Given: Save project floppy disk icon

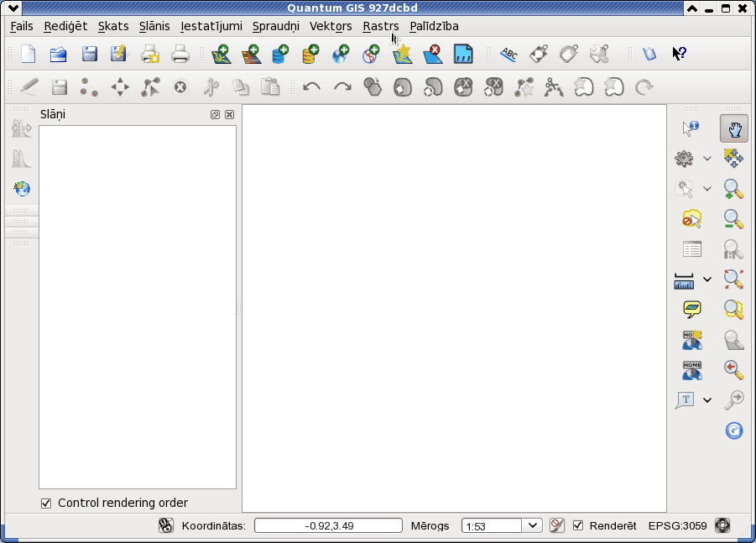Looking at the screenshot, I should [x=89, y=54].
